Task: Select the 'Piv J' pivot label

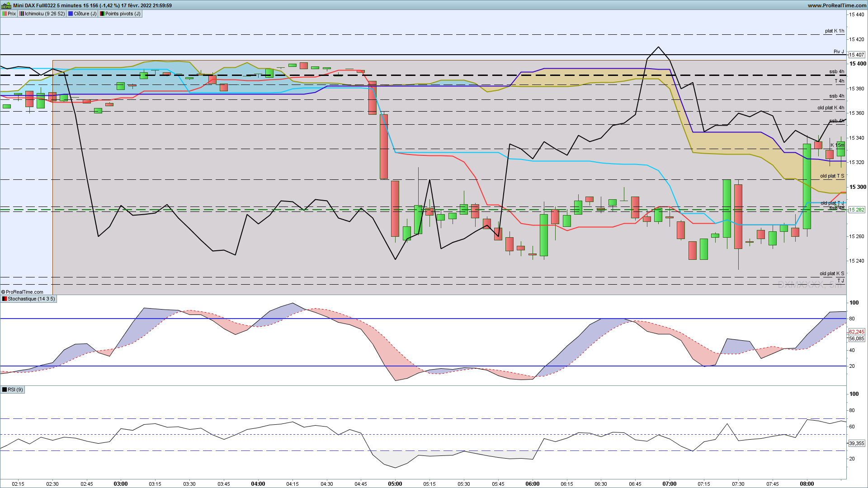Action: click(839, 52)
